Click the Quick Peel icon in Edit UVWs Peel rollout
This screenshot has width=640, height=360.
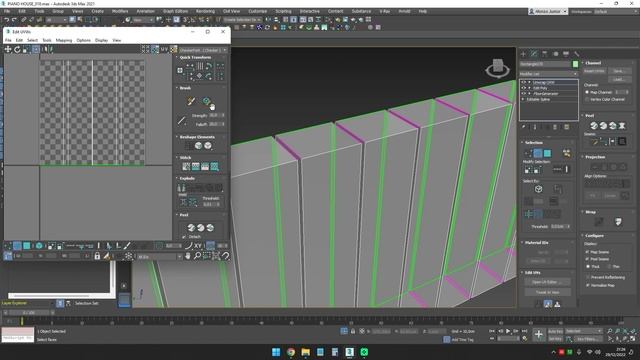(191, 228)
